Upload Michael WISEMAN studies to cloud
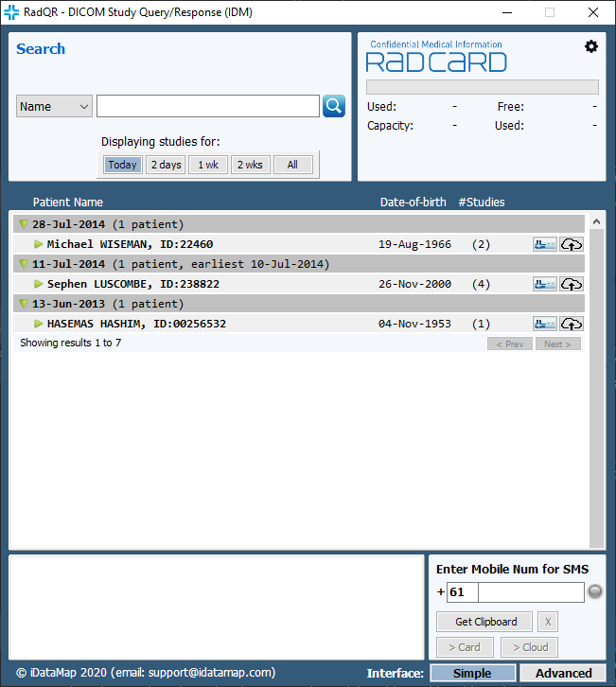 [572, 244]
